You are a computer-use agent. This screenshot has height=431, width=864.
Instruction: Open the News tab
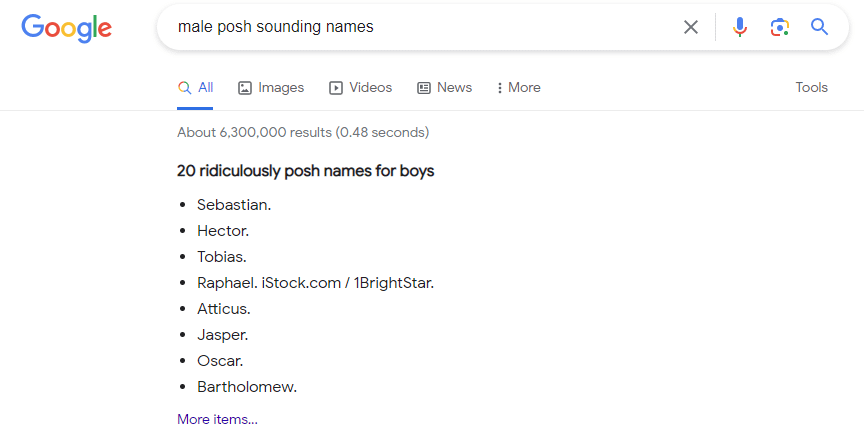pos(444,88)
